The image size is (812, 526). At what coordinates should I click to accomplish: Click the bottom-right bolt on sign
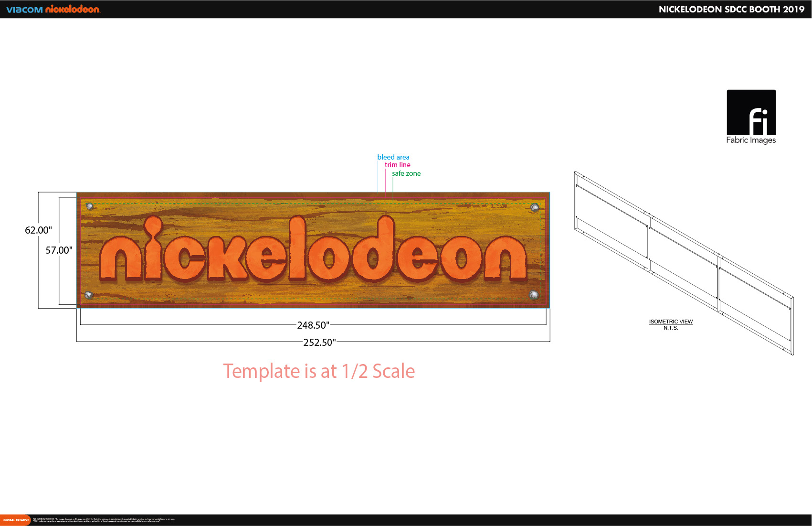coord(534,295)
